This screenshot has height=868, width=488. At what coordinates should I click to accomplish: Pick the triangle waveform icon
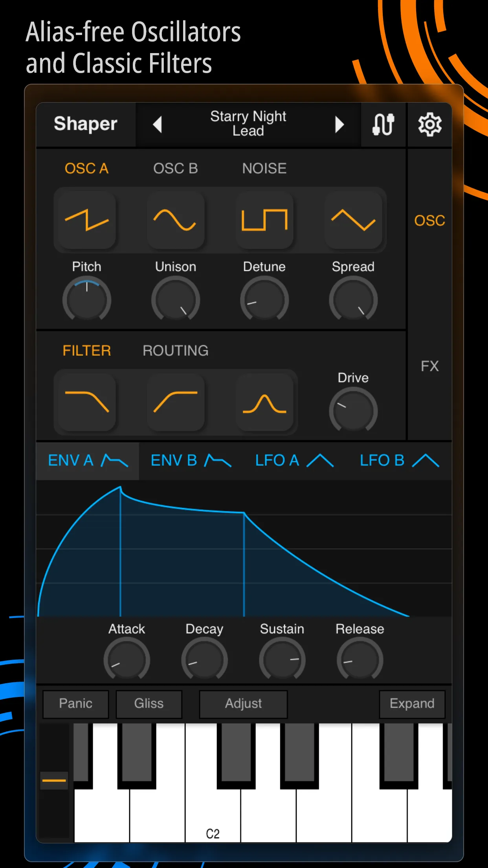pyautogui.click(x=353, y=220)
